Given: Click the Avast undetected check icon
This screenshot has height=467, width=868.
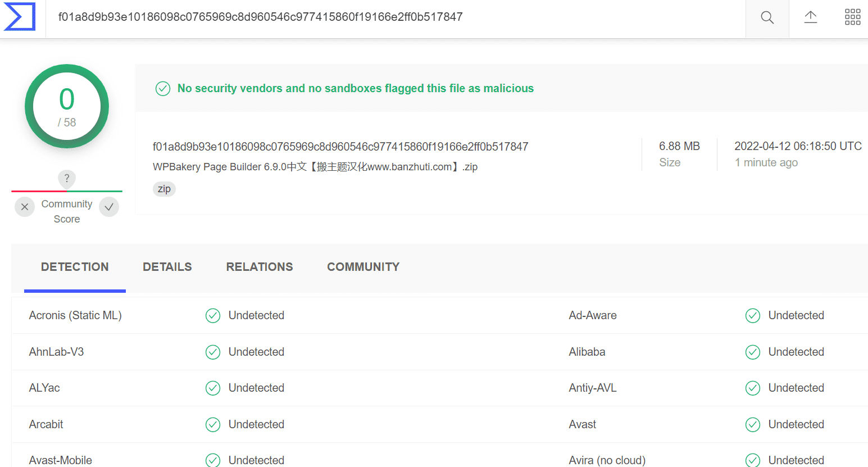Looking at the screenshot, I should click(x=753, y=425).
